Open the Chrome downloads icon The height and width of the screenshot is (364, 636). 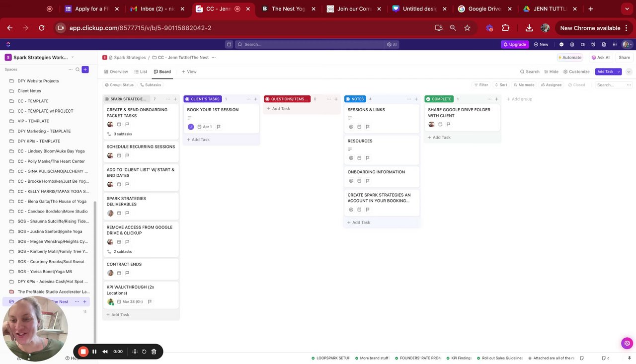pos(529,28)
